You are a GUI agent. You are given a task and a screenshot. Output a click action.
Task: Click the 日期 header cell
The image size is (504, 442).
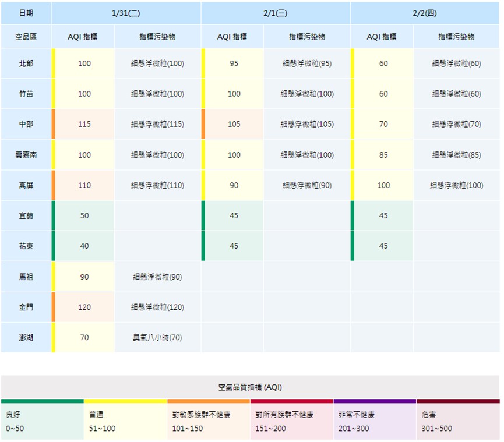point(26,13)
